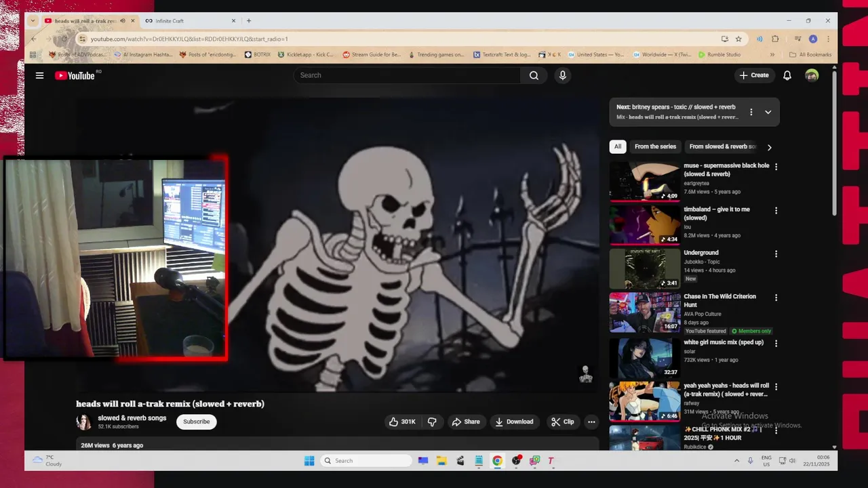The image size is (868, 488).
Task: Open more actions ellipsis under video
Action: click(x=591, y=422)
